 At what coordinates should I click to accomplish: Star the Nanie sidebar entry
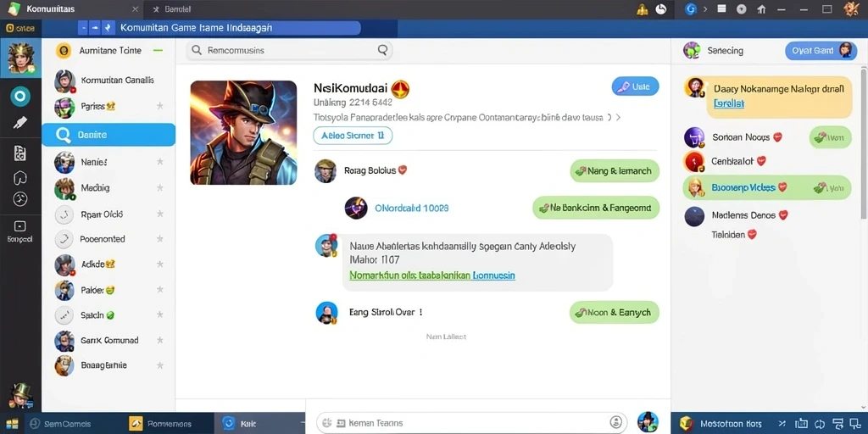160,162
